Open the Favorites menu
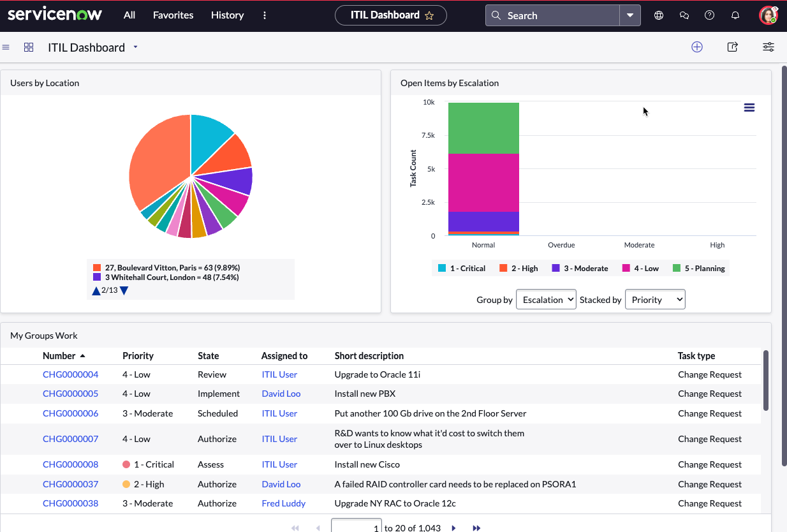The height and width of the screenshot is (532, 787). pos(173,15)
